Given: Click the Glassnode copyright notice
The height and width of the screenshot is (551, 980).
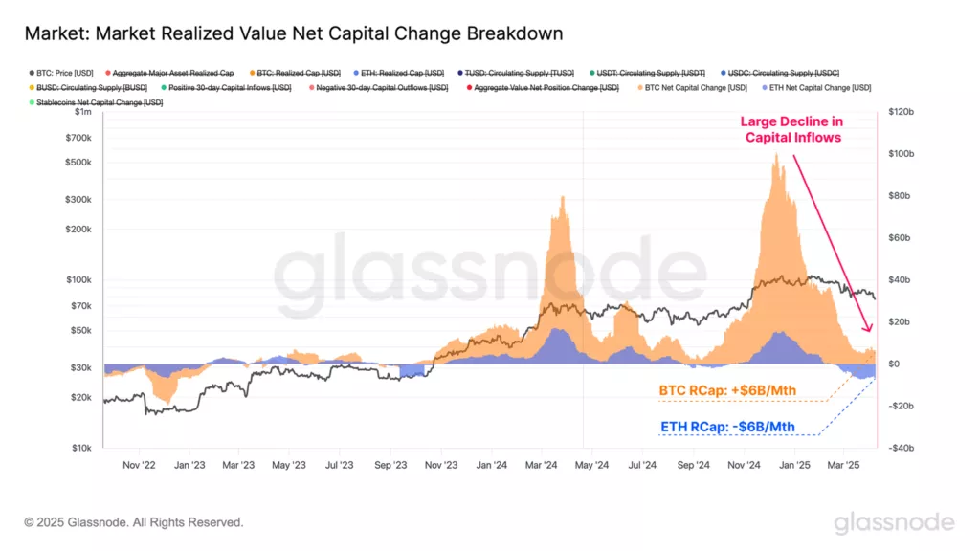Looking at the screenshot, I should tap(134, 522).
